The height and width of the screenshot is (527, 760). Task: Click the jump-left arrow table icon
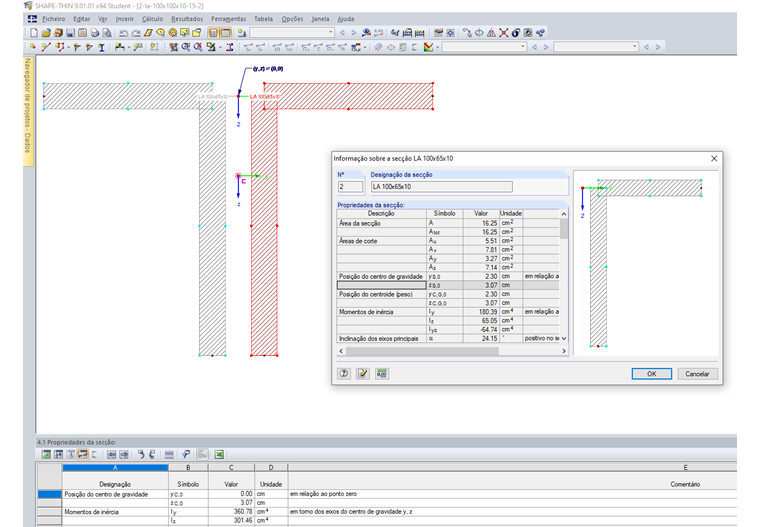(x=111, y=454)
